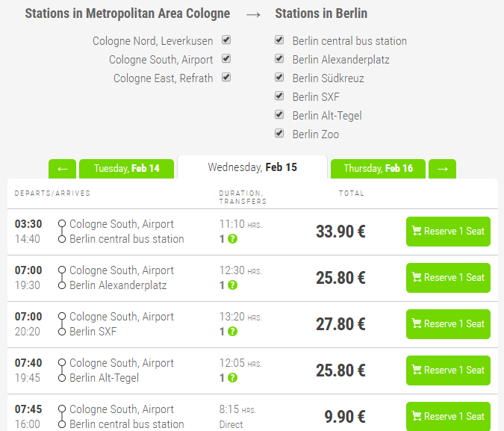Open transfer info icon for Berlin SXF trip

pyautogui.click(x=232, y=332)
